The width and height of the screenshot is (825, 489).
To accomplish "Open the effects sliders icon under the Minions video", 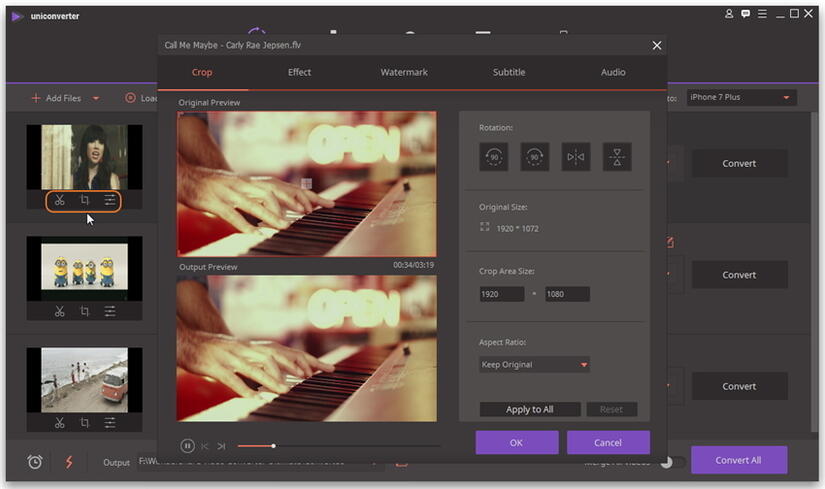I will point(109,312).
